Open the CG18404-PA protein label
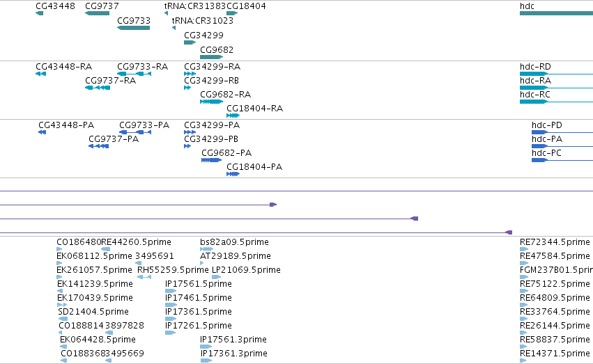 click(254, 167)
